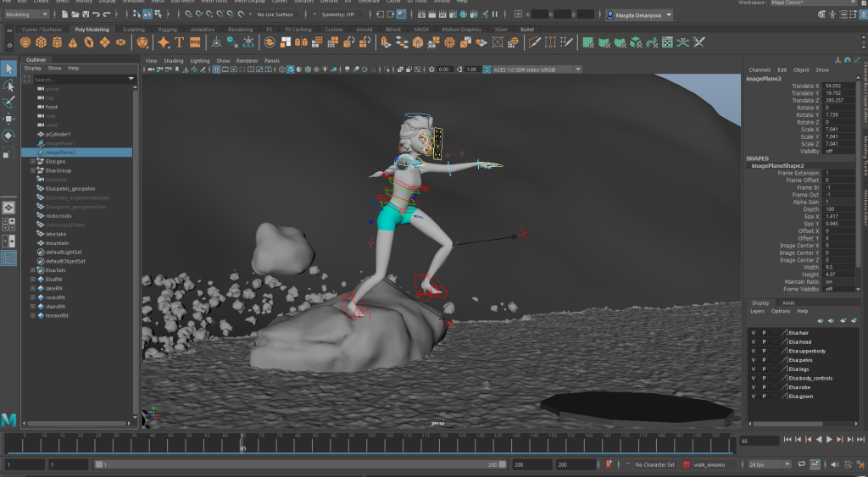Create a polygon cylinder from the shelf

click(57, 42)
